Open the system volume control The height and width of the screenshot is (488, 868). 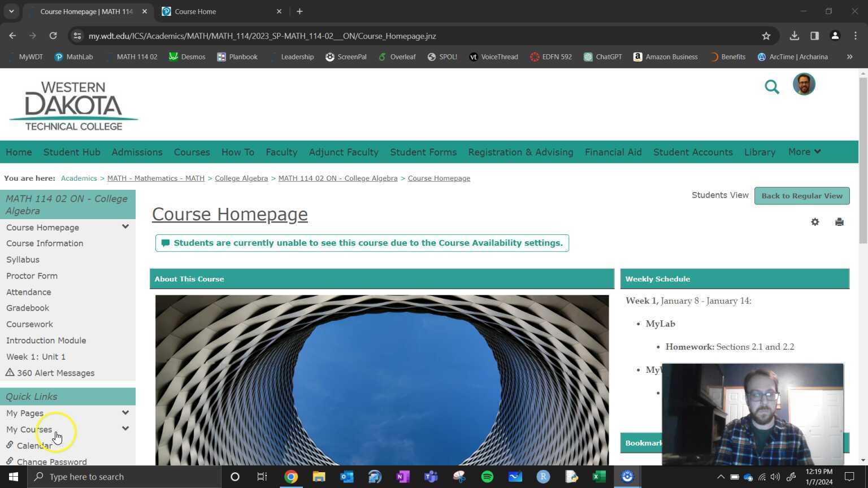point(775,477)
